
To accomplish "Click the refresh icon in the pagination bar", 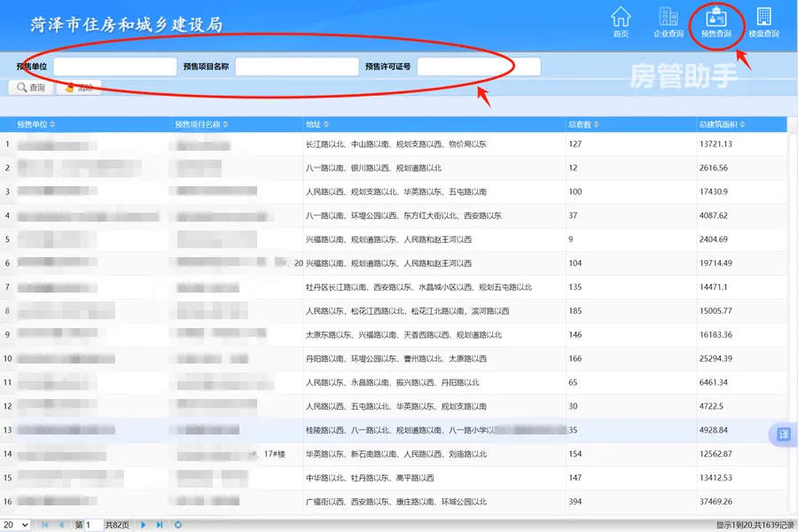I will (177, 525).
